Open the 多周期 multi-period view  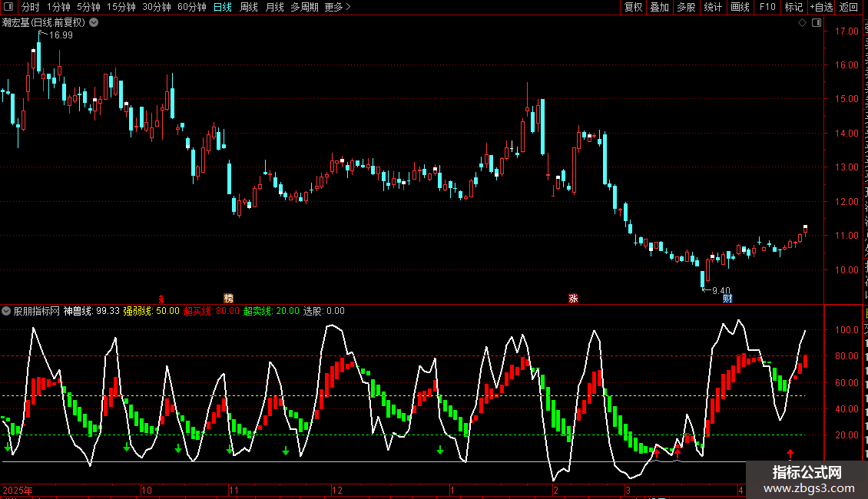304,7
